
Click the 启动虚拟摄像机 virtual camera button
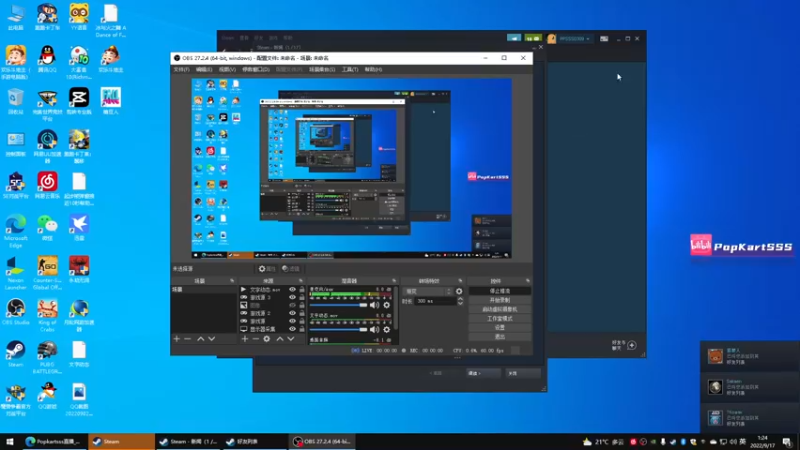click(x=499, y=309)
